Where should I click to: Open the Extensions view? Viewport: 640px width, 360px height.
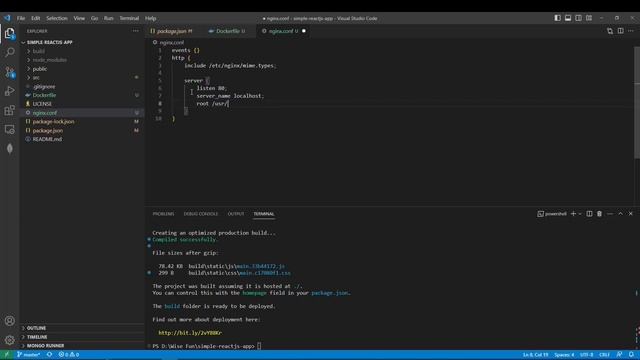point(9,110)
